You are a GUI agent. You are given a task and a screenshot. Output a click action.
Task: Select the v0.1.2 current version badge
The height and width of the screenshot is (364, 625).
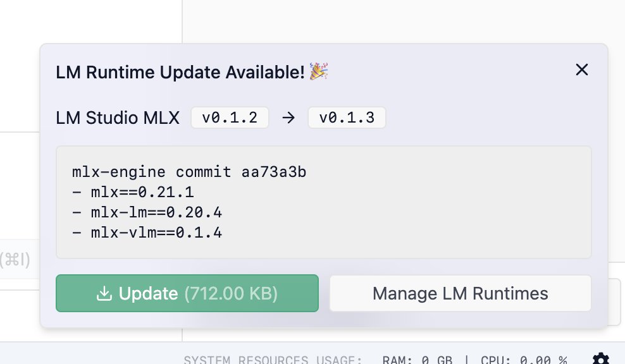230,118
